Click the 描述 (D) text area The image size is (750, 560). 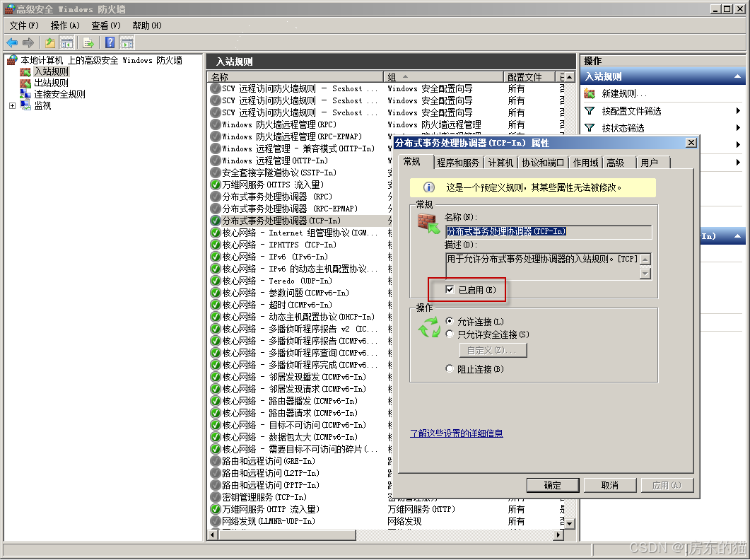tap(543, 267)
